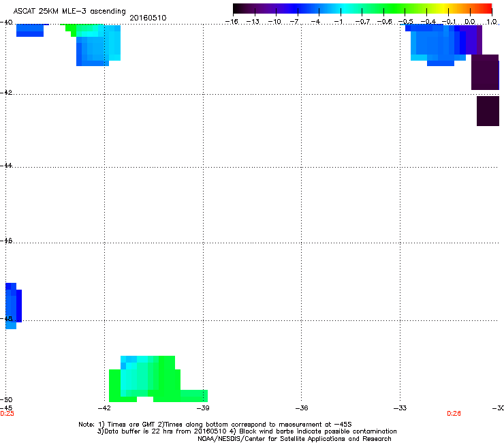Click the -42 longitude axis label
The image size is (504, 443).
[104, 408]
